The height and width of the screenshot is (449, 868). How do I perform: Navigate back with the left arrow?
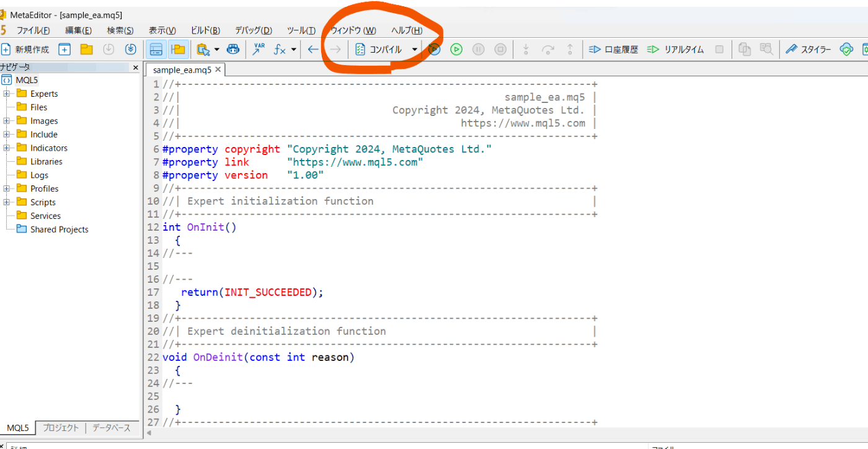pyautogui.click(x=313, y=50)
